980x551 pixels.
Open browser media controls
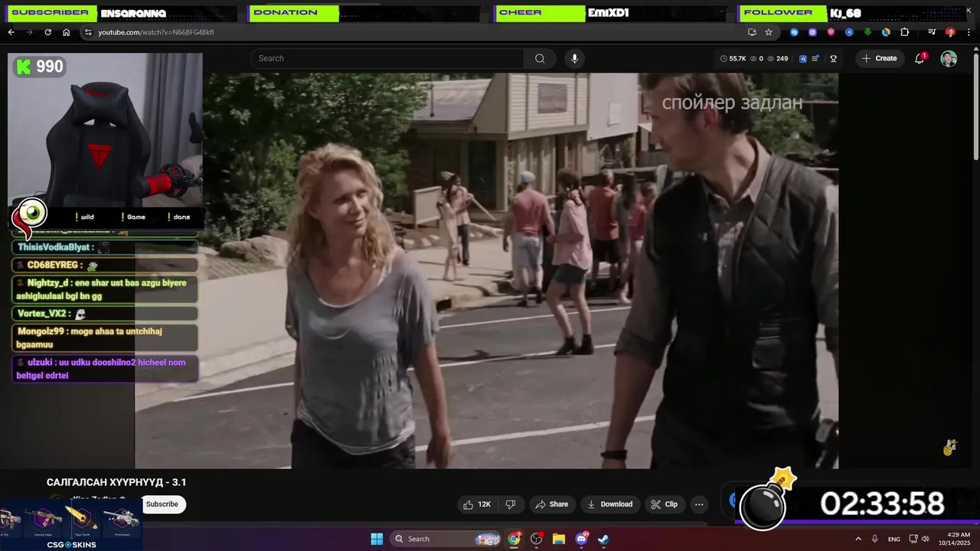932,32
